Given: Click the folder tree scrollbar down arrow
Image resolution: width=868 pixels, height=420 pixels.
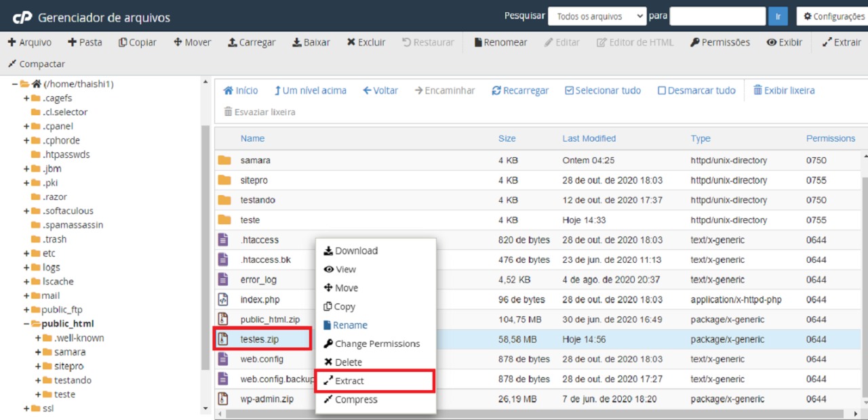Looking at the screenshot, I should [x=205, y=408].
